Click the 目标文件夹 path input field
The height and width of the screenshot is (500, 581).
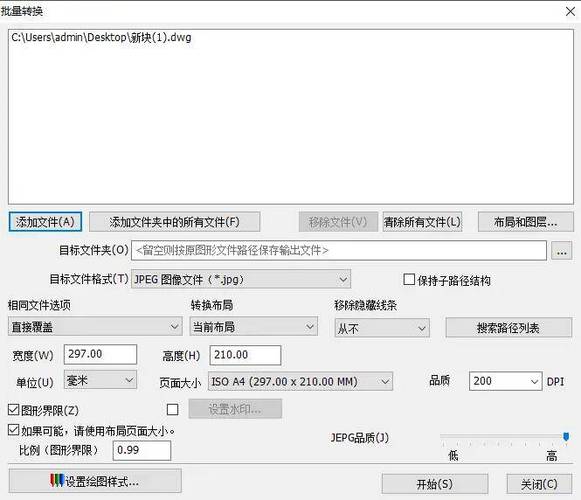[339, 251]
